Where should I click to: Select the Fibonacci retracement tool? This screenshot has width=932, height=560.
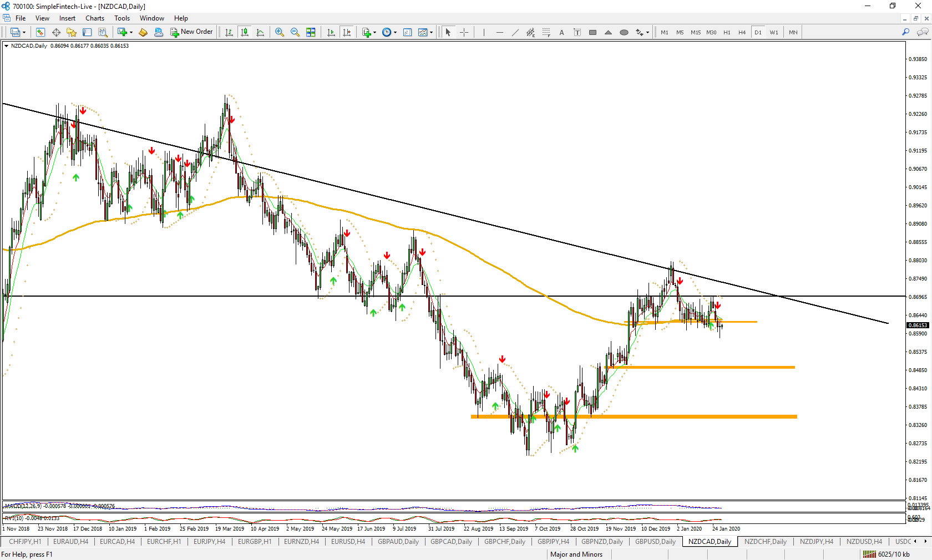pos(546,32)
